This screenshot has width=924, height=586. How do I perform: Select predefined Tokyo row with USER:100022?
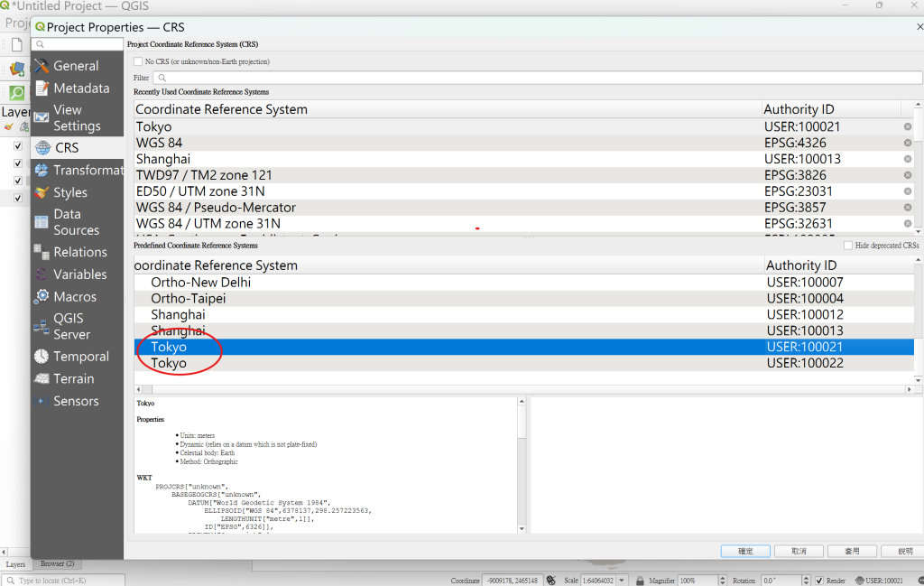[x=524, y=363]
